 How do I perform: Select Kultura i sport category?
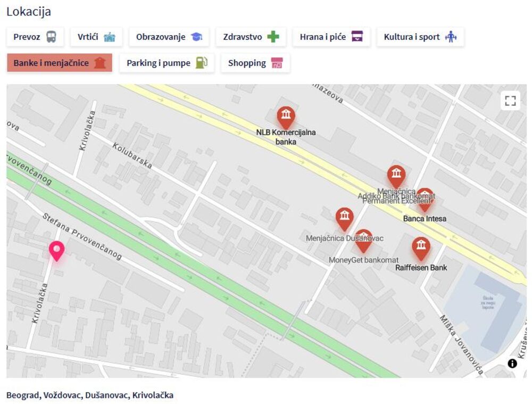(x=420, y=37)
